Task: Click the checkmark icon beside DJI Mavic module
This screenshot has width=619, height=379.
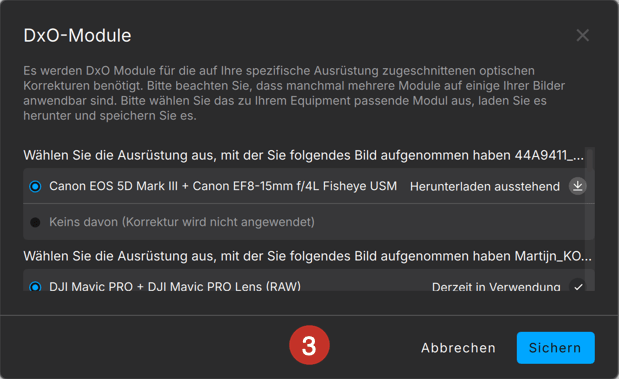Action: 578,286
